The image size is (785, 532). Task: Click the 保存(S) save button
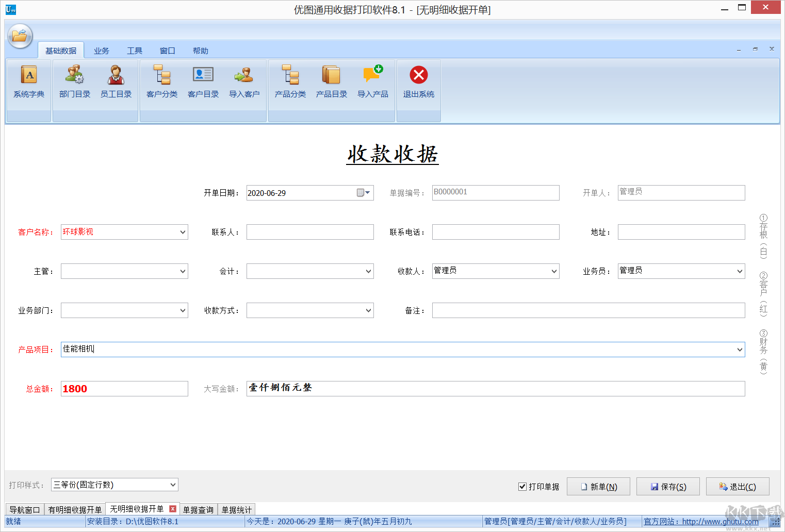pos(668,486)
